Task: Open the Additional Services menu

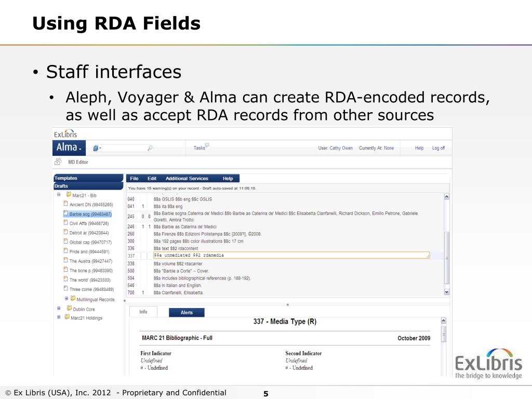Action: click(187, 179)
